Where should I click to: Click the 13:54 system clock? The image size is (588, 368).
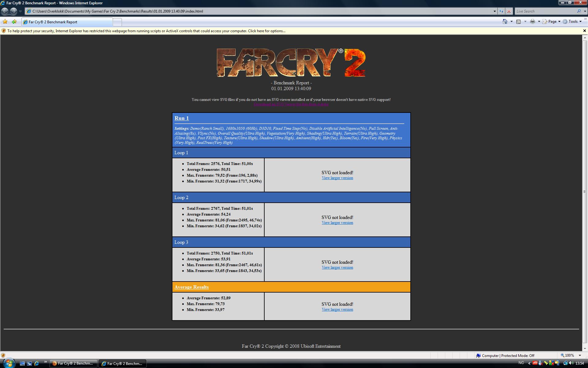(579, 363)
